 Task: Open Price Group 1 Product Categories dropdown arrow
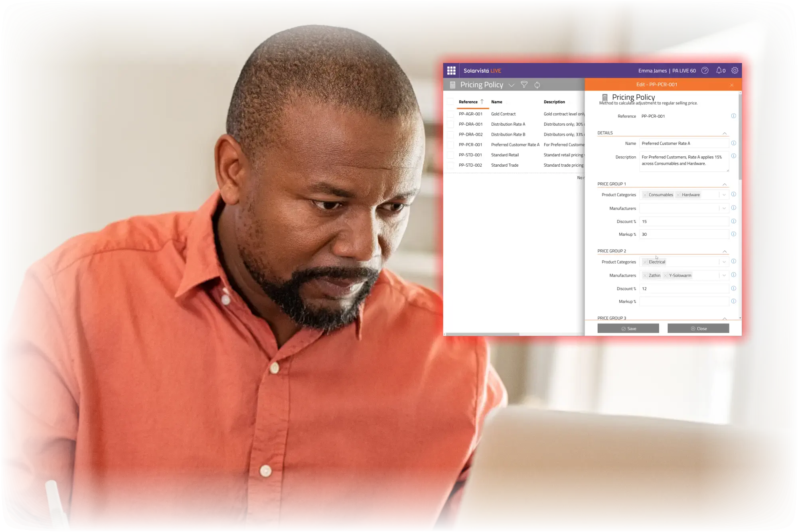point(724,195)
